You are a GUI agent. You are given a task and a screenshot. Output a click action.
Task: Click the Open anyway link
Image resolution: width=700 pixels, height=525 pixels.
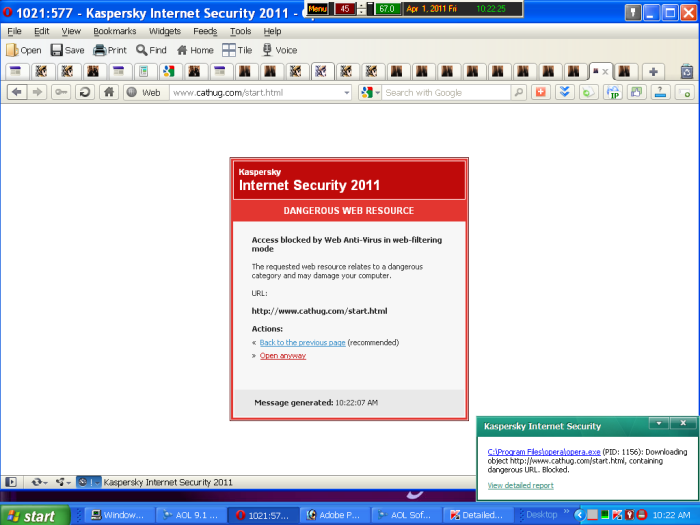pyautogui.click(x=283, y=356)
